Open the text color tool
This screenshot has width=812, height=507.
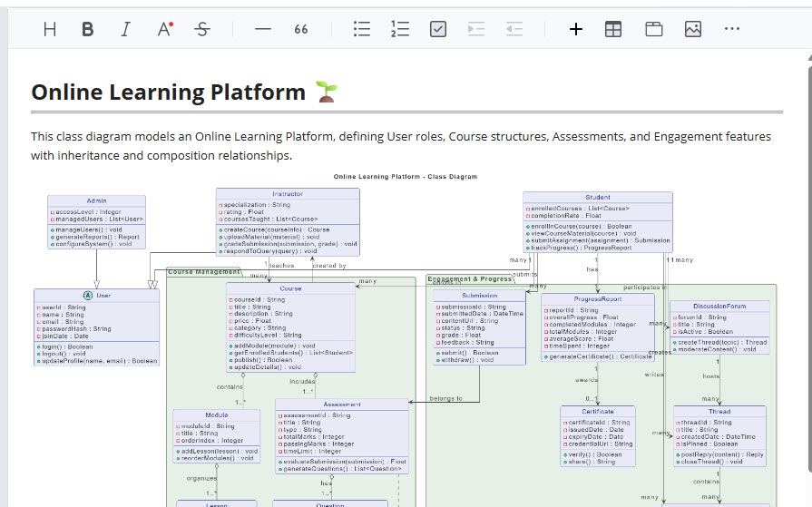pos(165,29)
